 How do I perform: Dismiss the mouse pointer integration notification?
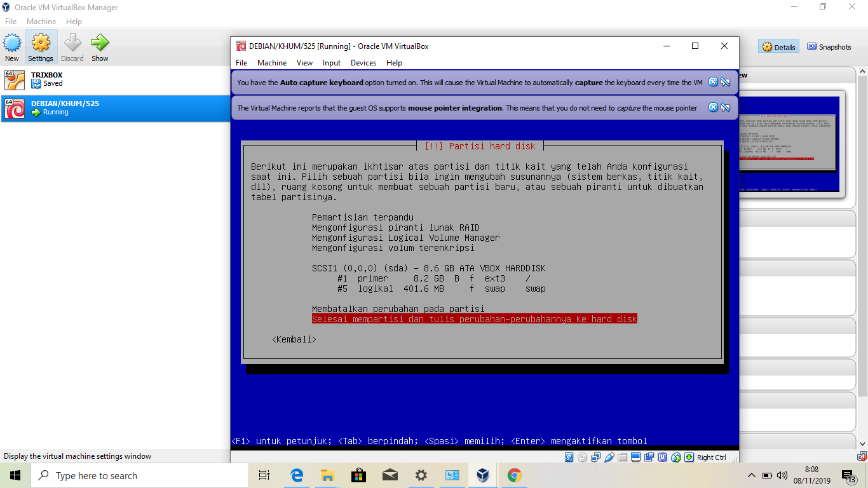713,107
